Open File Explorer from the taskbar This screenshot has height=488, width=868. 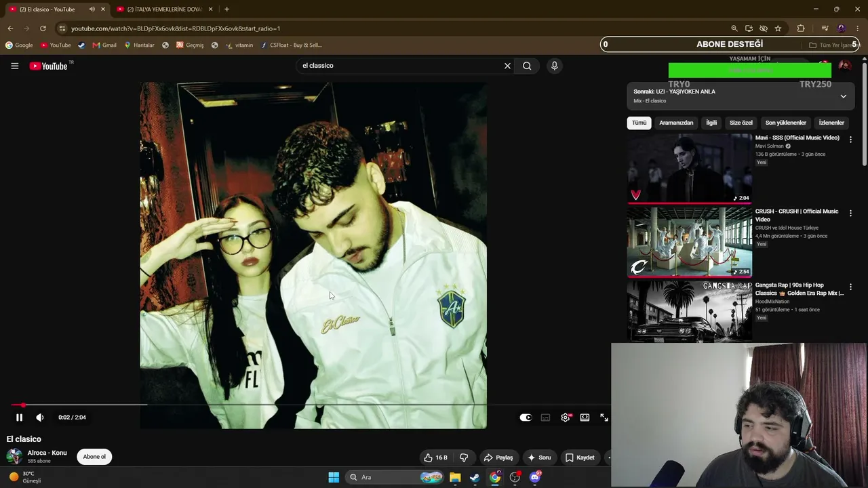point(455,477)
